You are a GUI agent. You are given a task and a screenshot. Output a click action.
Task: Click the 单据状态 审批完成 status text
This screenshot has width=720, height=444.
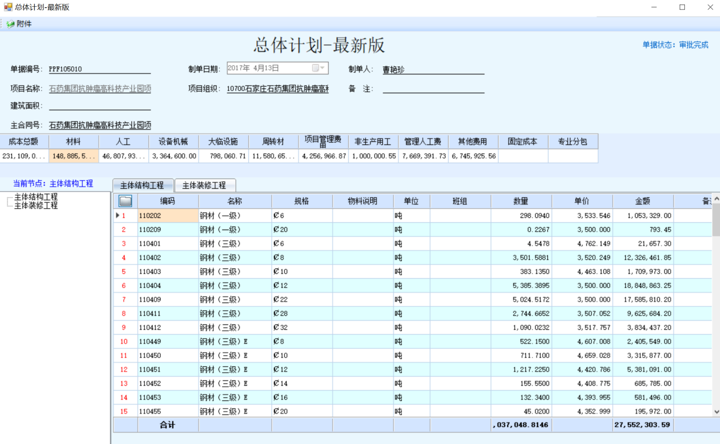675,45
